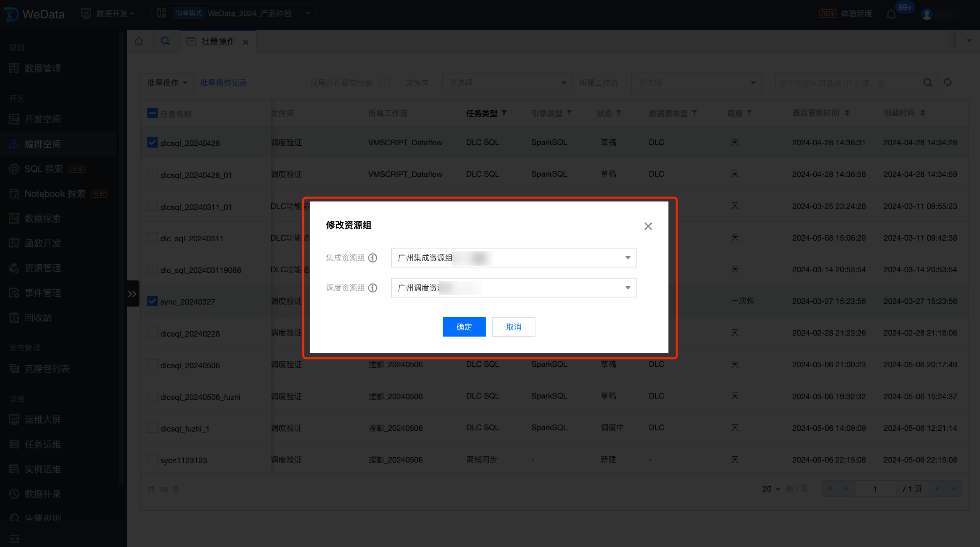Close the 修改资源组 dialog
The width and height of the screenshot is (980, 547).
tap(648, 226)
